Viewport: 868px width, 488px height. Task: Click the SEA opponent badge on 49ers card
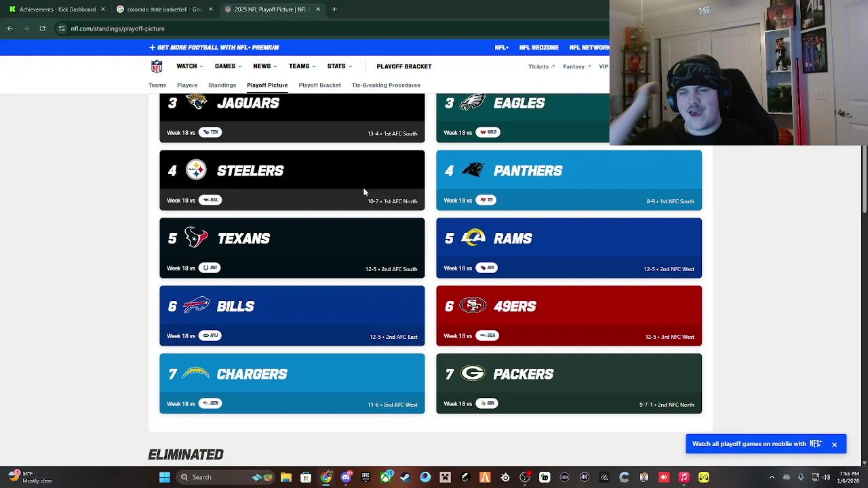click(x=487, y=335)
